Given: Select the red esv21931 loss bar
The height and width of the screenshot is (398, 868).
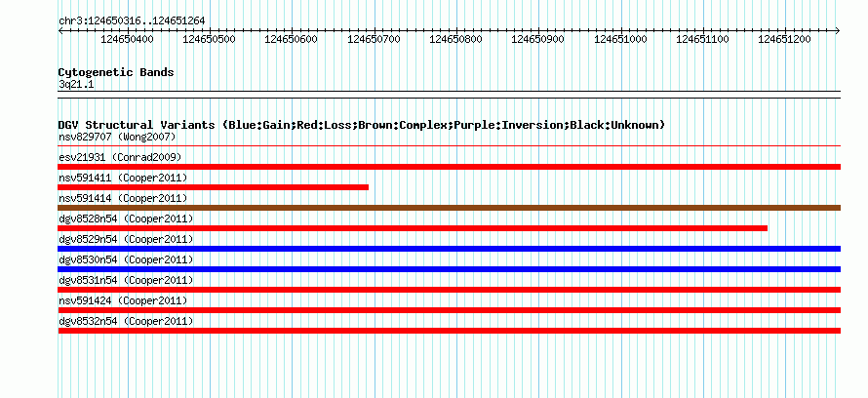Looking at the screenshot, I should click(450, 167).
